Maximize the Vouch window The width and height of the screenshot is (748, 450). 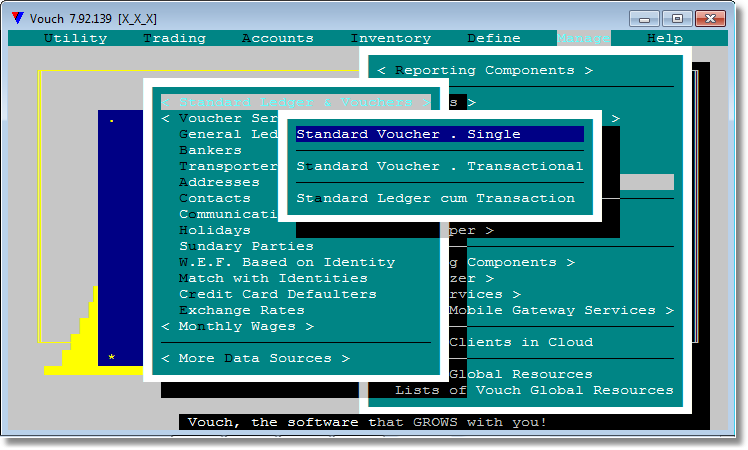[677, 19]
